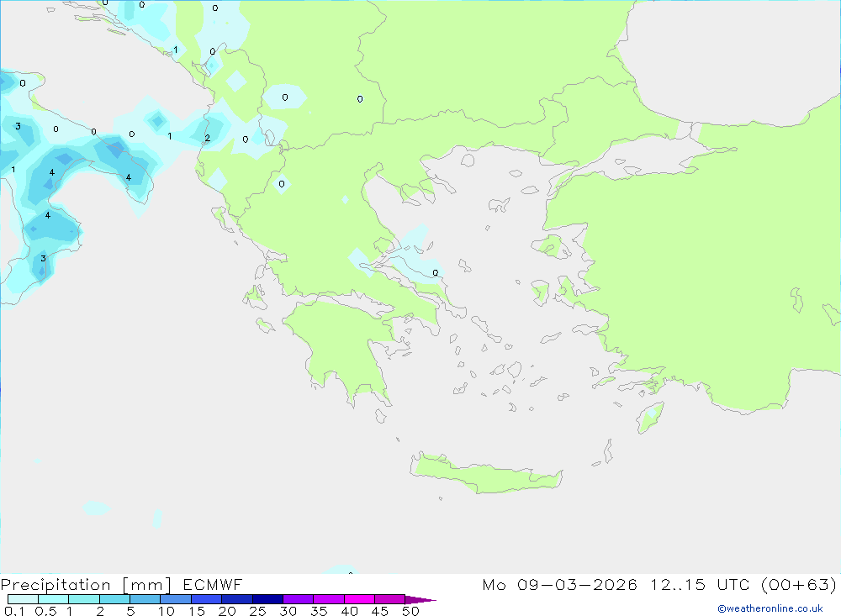Image resolution: width=841 pixels, height=616 pixels.
Task: Click the violet legend swatch between 30 and 35
Action: [299, 599]
